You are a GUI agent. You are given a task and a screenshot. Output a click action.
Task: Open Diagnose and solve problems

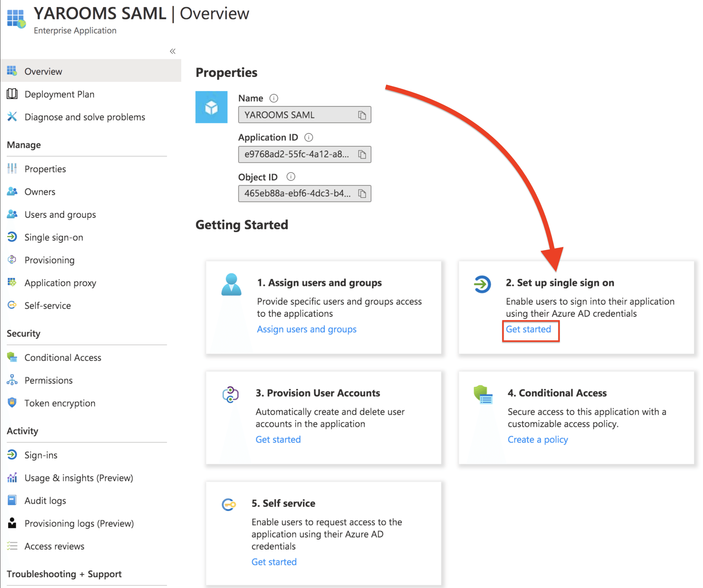pos(85,117)
